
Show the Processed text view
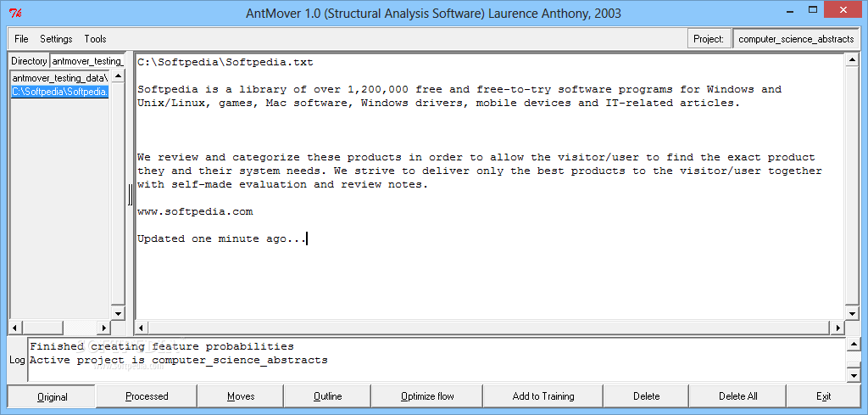(x=147, y=396)
